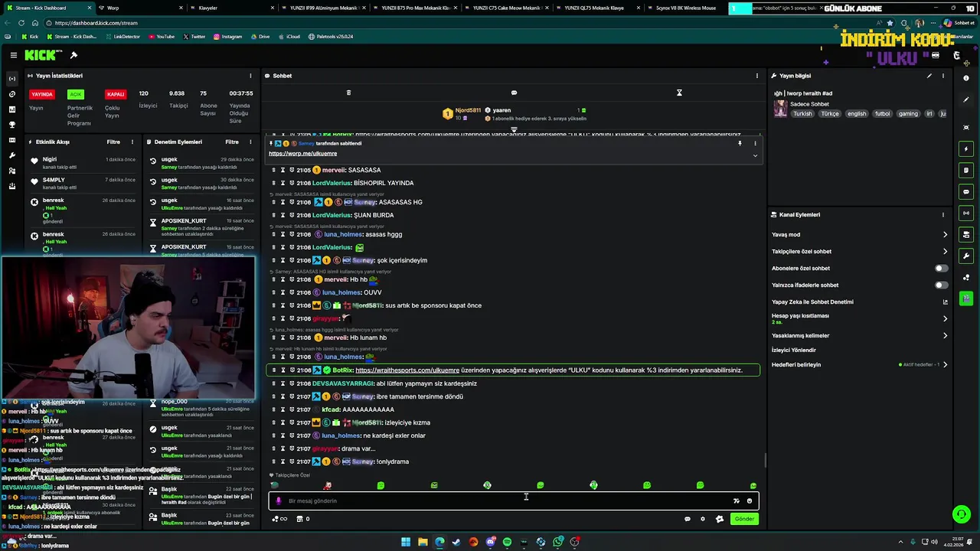Open the wrench settings icon in left sidebar

[11, 155]
